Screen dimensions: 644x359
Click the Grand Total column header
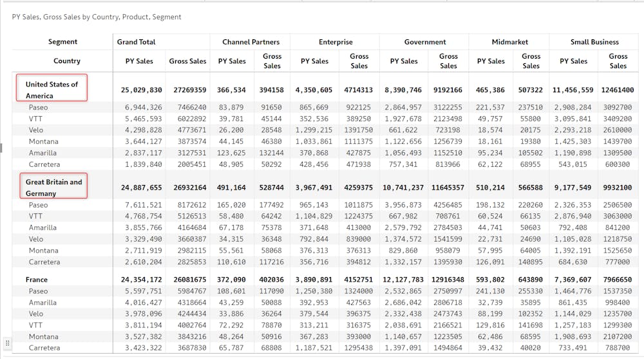pyautogui.click(x=137, y=42)
